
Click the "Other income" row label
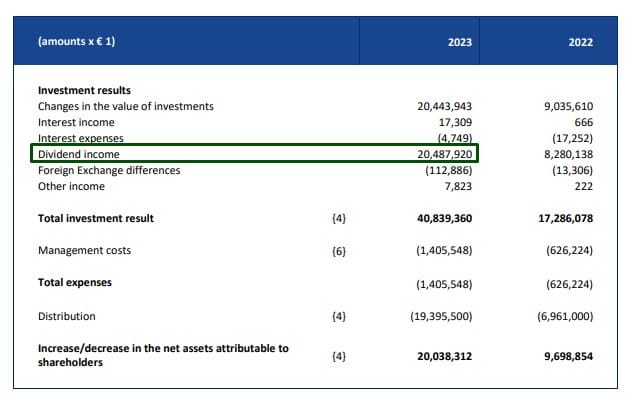coord(71,187)
